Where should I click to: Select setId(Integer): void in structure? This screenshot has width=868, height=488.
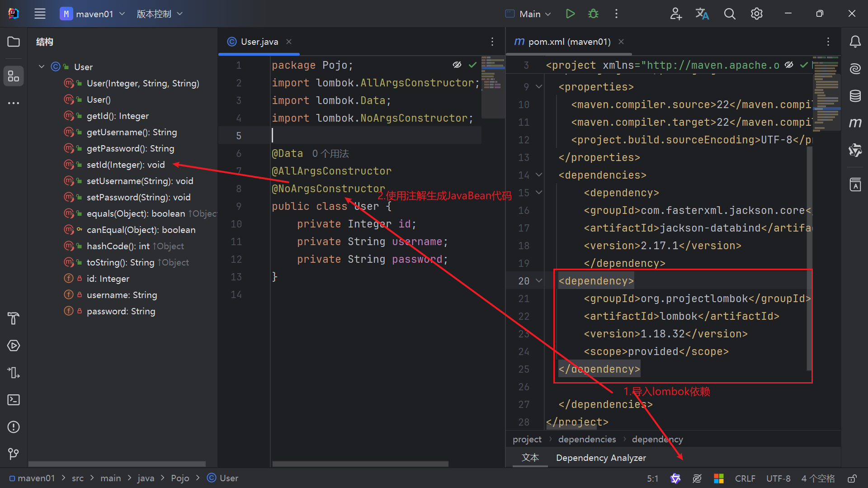click(x=125, y=165)
